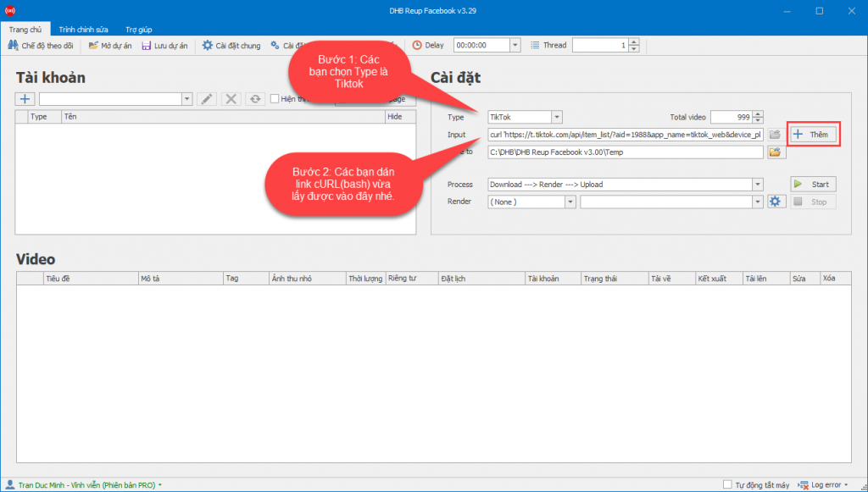The image size is (868, 492).
Task: Click the Chế độ theo dõi binoculars button
Action: [40, 46]
